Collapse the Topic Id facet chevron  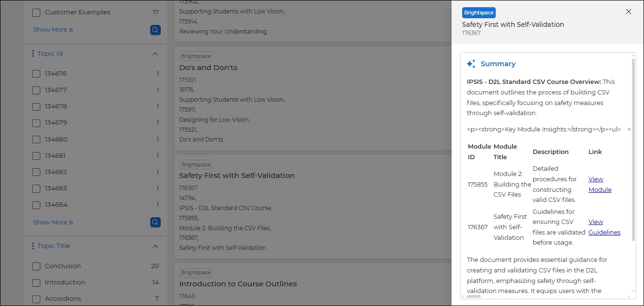(x=155, y=54)
